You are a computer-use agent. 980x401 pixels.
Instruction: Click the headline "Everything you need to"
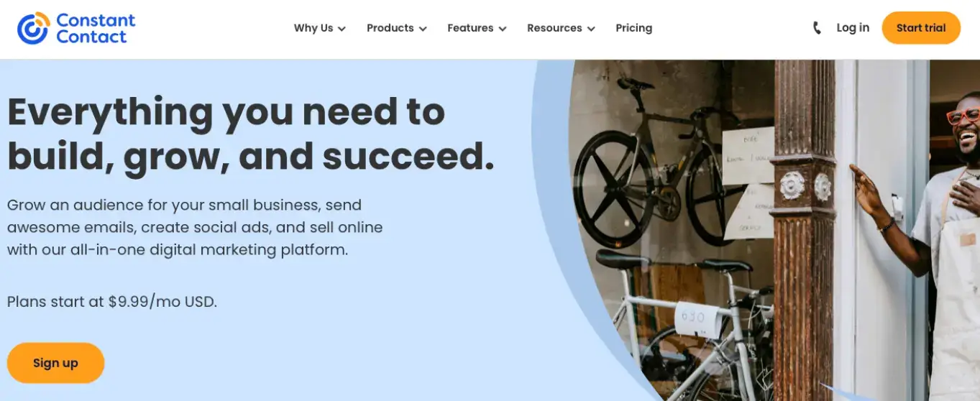pos(226,111)
